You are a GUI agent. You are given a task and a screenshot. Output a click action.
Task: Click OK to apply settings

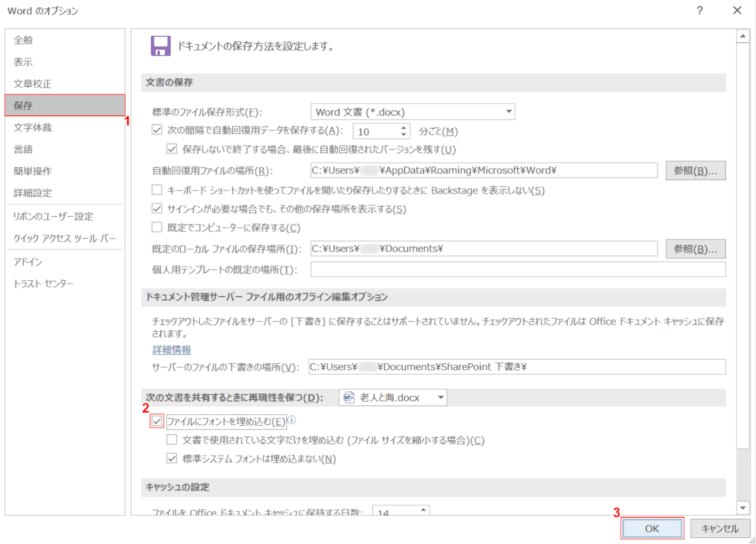(x=652, y=528)
